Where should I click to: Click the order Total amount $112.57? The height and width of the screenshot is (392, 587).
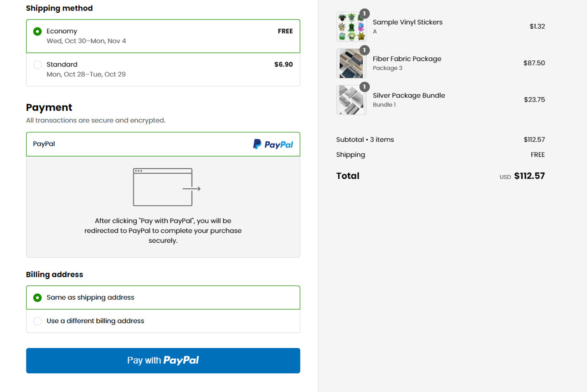pos(529,176)
